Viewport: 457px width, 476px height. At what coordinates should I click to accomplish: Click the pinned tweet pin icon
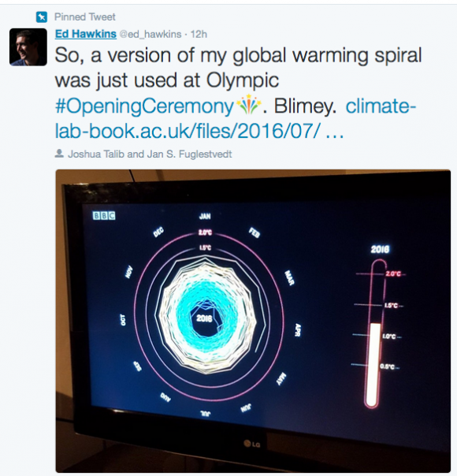coord(42,17)
